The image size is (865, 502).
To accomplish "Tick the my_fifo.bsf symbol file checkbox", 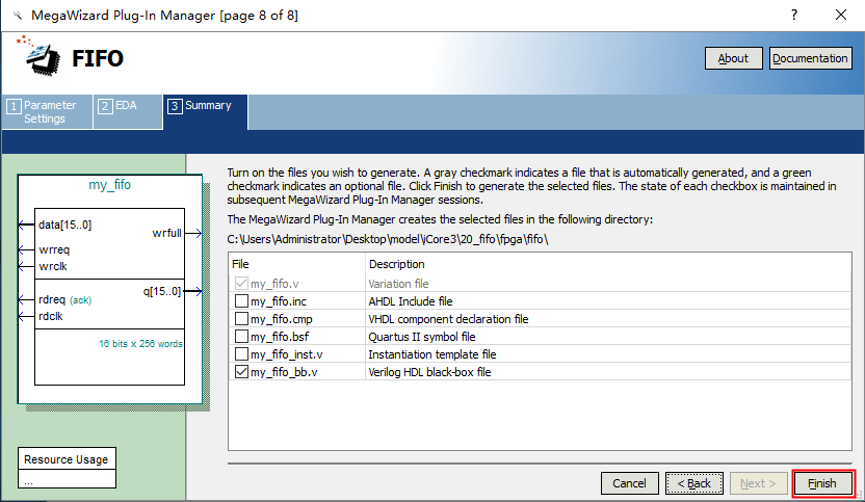I will point(241,337).
